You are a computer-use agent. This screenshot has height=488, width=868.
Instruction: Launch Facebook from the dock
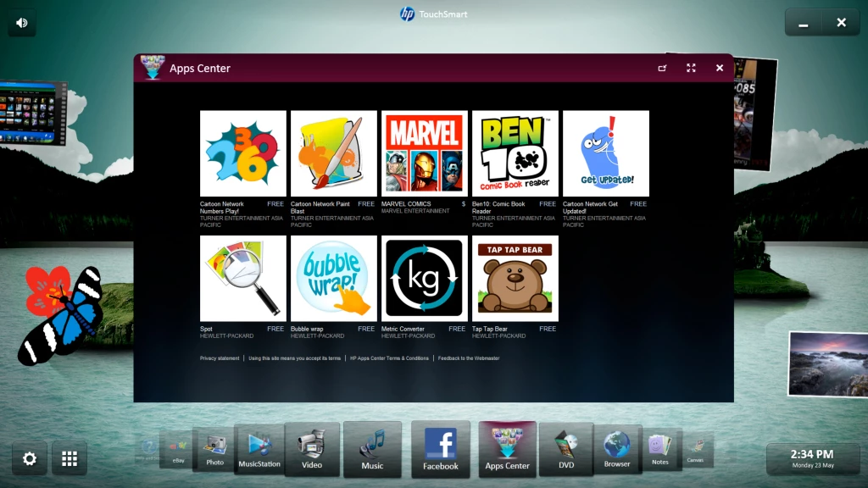tap(441, 449)
